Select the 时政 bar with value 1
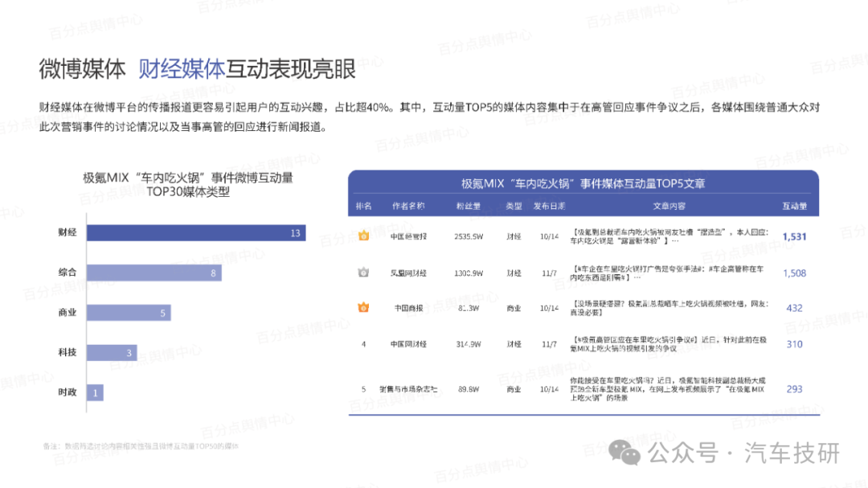Viewport: 868px width, 488px height. coord(95,392)
